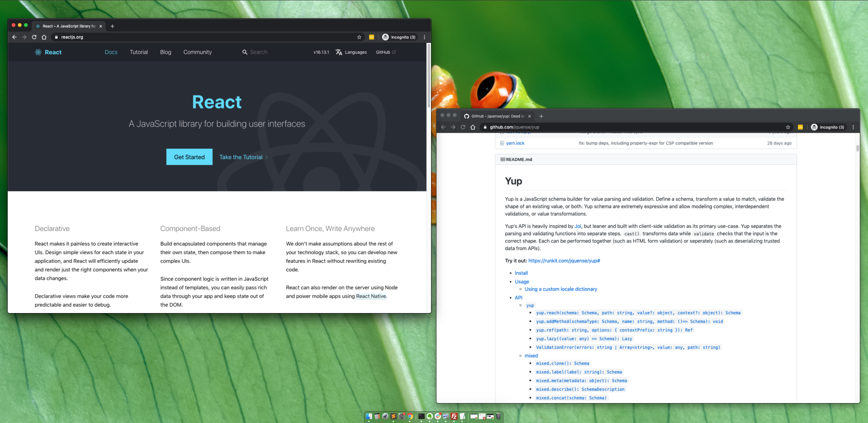The height and width of the screenshot is (423, 868).
Task: Go back in the reactjs.org browser window
Action: [14, 37]
